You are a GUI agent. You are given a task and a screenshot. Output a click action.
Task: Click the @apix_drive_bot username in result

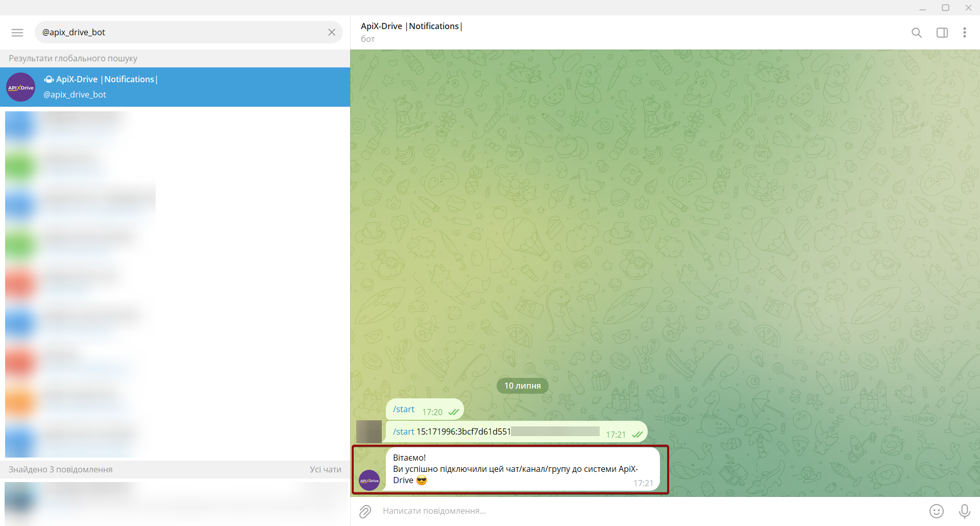pyautogui.click(x=75, y=94)
